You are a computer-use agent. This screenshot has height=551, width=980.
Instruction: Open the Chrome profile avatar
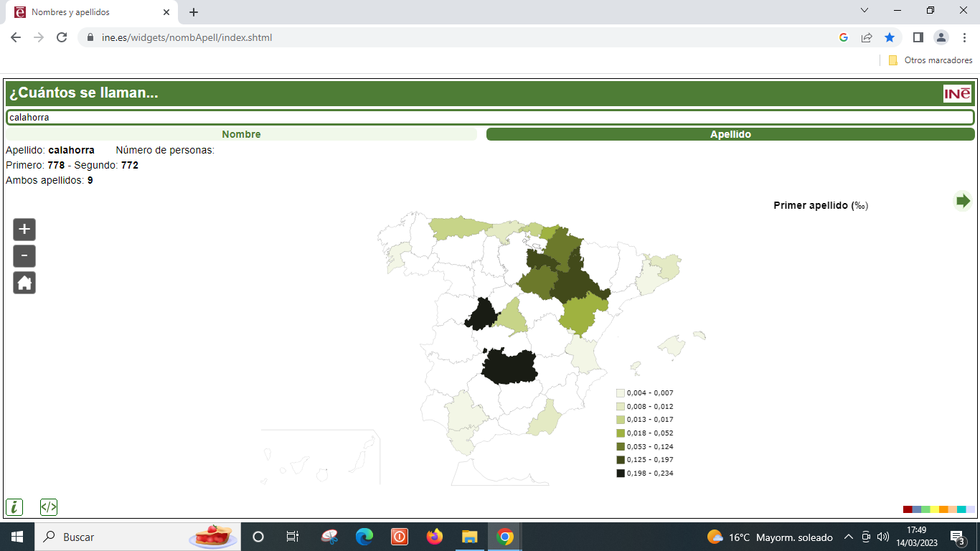(x=942, y=37)
